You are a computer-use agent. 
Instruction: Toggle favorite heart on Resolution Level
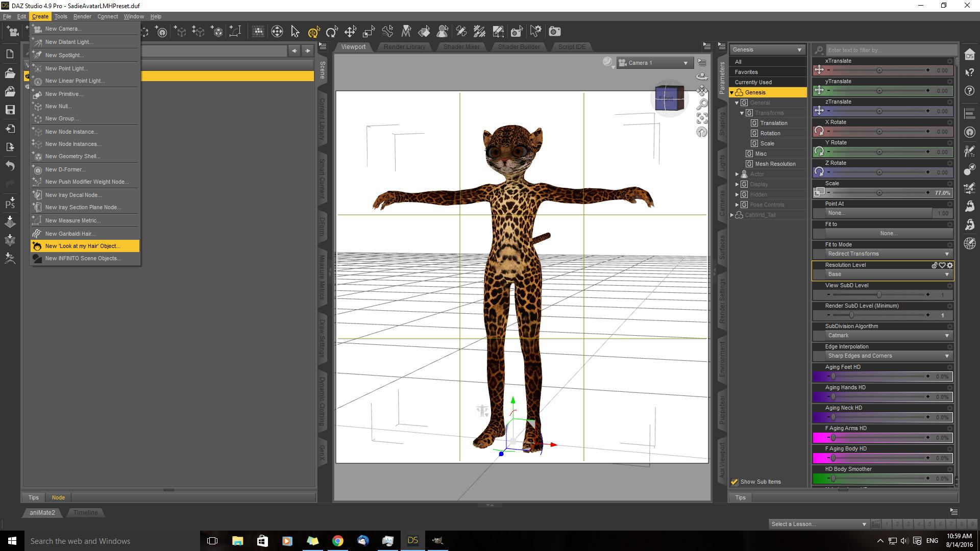[x=942, y=265]
